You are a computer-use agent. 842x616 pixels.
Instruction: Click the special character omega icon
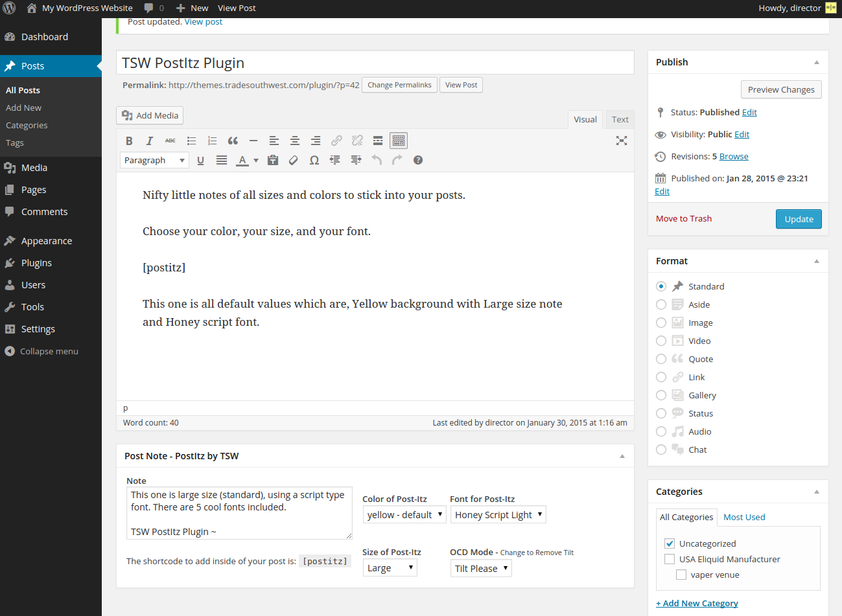click(x=314, y=160)
